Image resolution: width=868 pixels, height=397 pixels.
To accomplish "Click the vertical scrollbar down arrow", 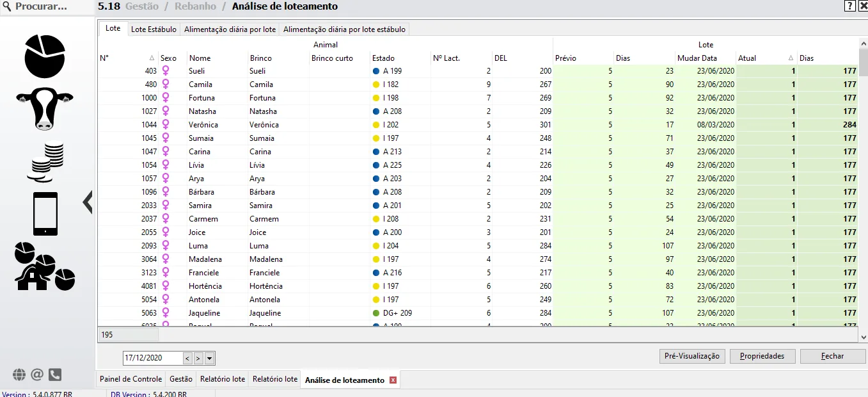I will tap(863, 337).
